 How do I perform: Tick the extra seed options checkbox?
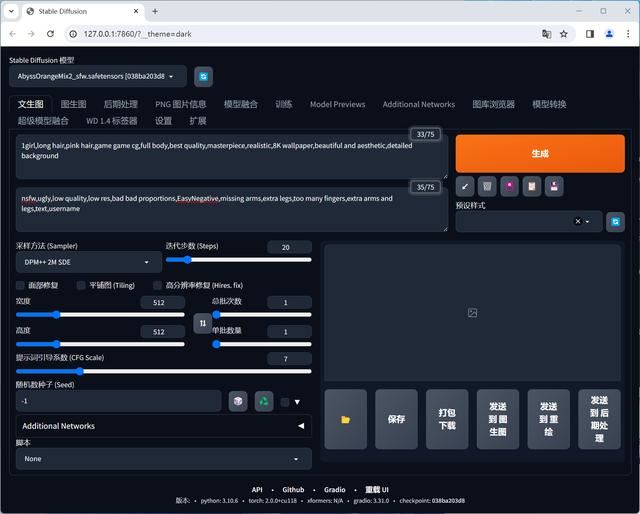tap(285, 402)
